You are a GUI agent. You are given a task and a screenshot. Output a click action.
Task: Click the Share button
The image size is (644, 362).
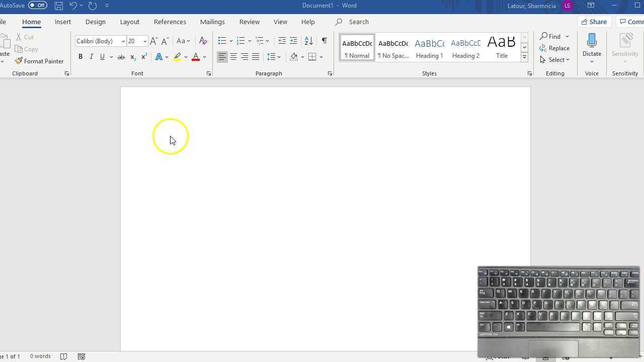click(594, 22)
